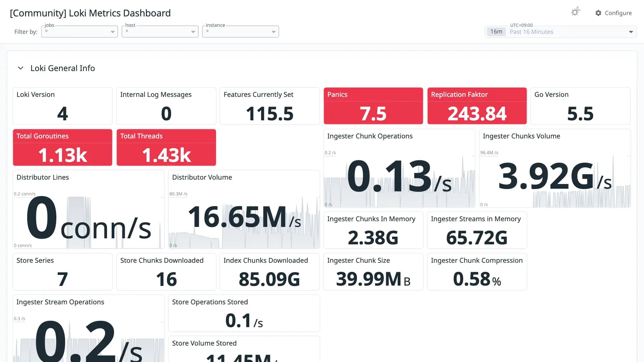Click the Store Series widget
The image size is (644, 362).
click(x=62, y=272)
